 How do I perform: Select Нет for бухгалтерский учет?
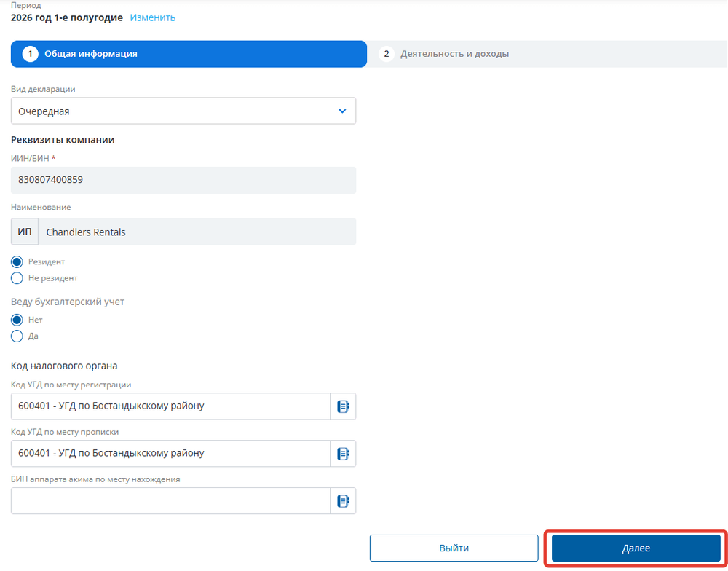[17, 320]
